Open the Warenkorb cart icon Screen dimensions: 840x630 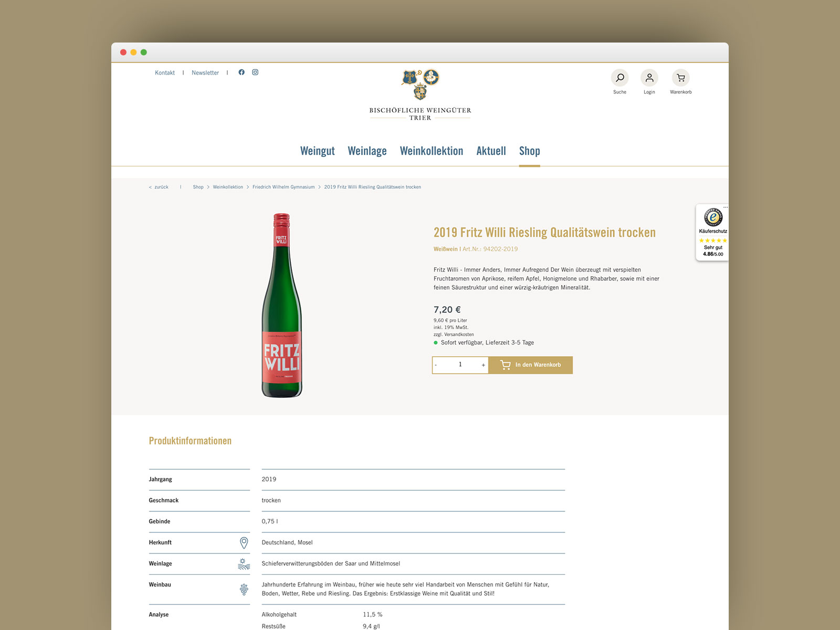tap(681, 78)
